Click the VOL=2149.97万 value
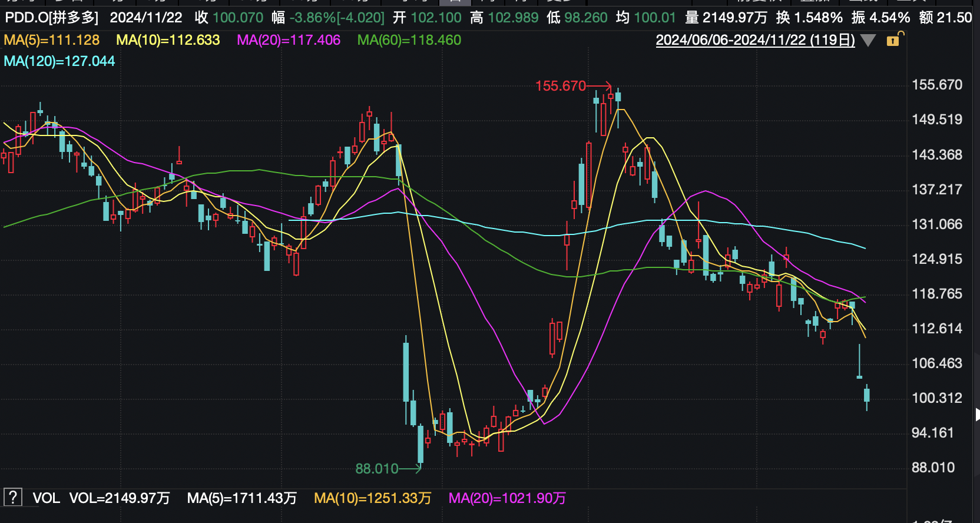This screenshot has width=980, height=523. 120,498
